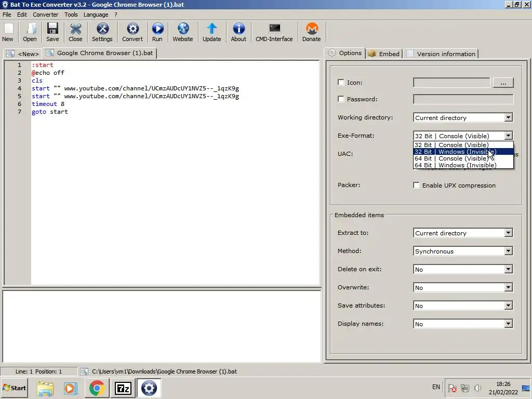Switch to the Embed tab
This screenshot has height=399, width=532.
coord(384,54)
